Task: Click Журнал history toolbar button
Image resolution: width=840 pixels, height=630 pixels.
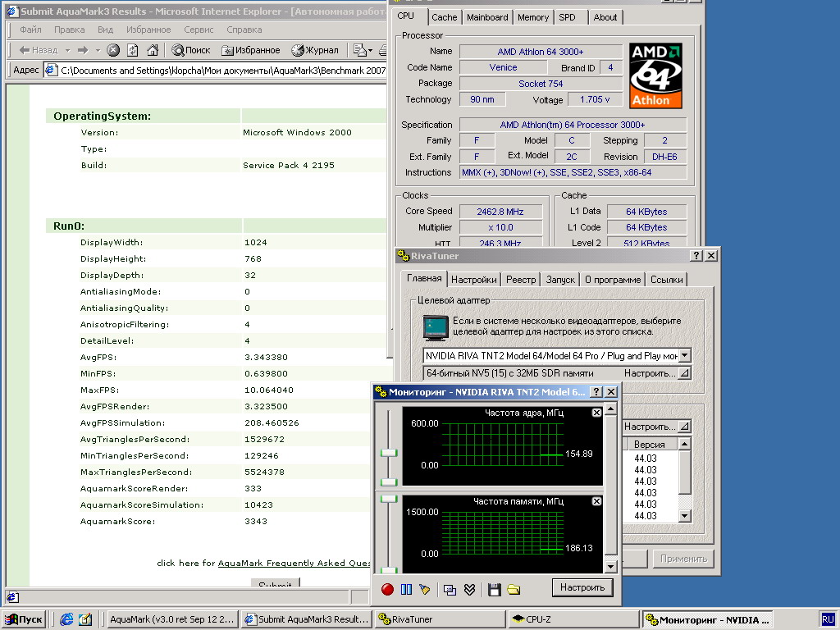Action: click(x=315, y=50)
